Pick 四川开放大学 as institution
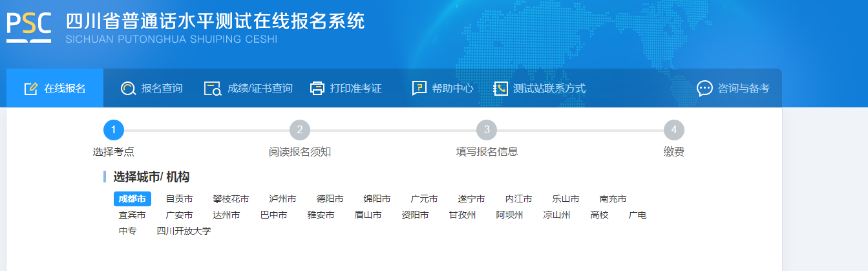Image resolution: width=868 pixels, height=271 pixels. pos(184,231)
